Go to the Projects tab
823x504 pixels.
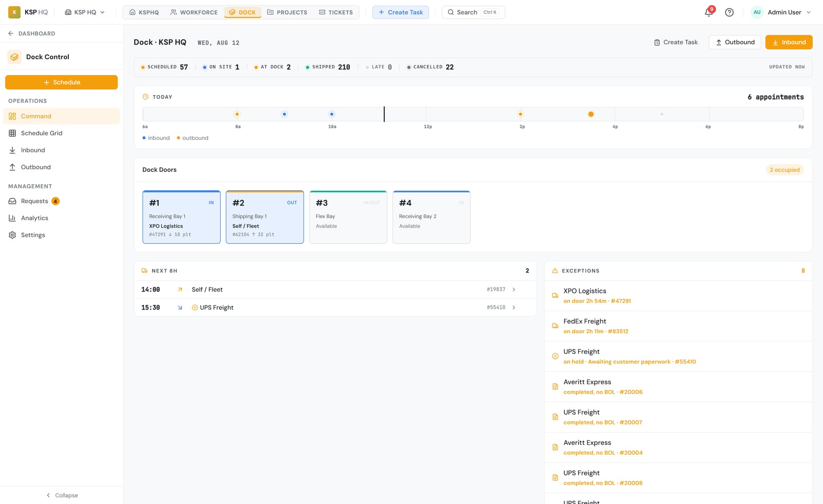[287, 12]
